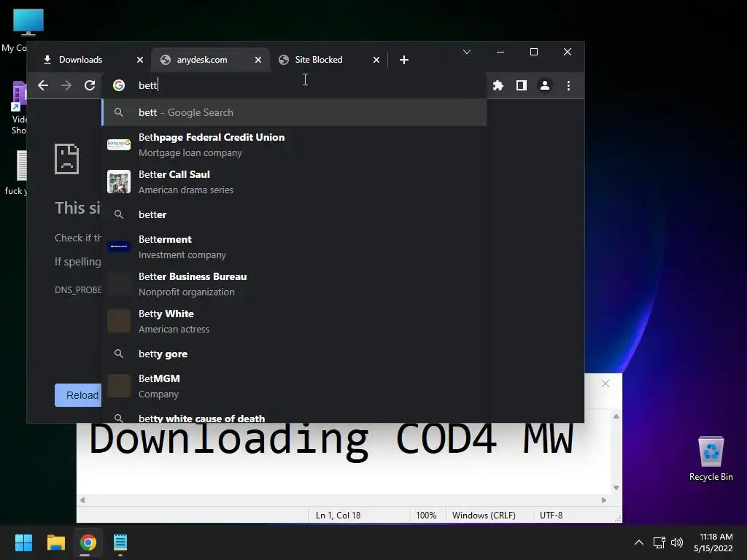Image resolution: width=747 pixels, height=560 pixels.
Task: Click Notepad horizontal scroll left arrow
Action: tap(82, 500)
